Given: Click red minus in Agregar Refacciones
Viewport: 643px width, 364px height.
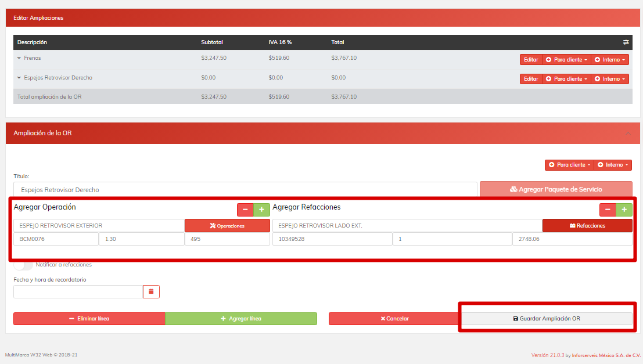Looking at the screenshot, I should [x=608, y=210].
